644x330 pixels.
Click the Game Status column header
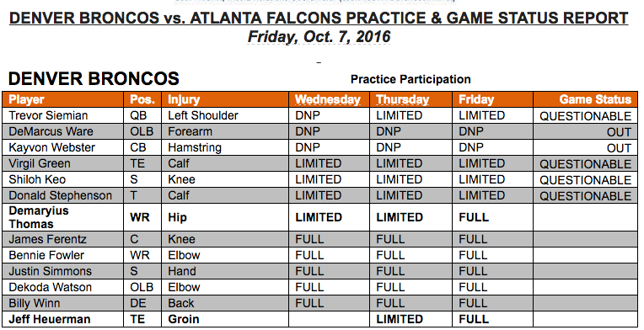click(595, 99)
